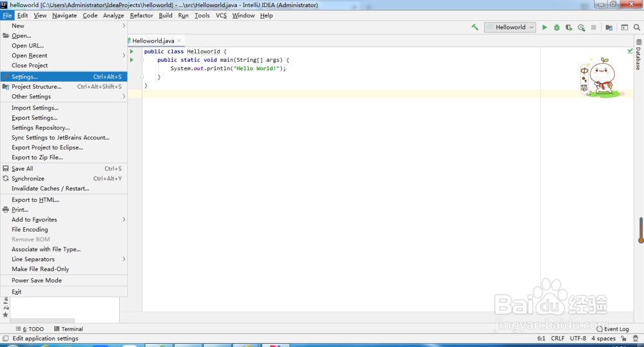This screenshot has height=347, width=644.
Task: Expand the Add to Favorites submenu
Action: click(64, 220)
